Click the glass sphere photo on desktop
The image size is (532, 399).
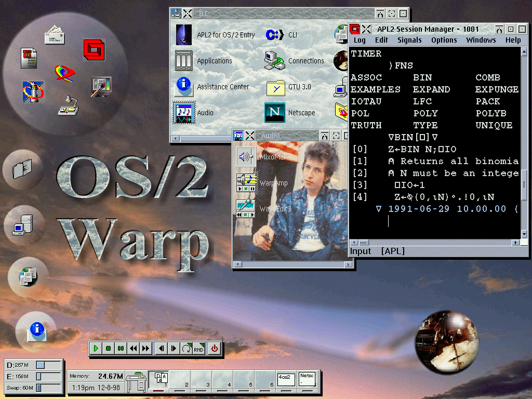tap(446, 342)
